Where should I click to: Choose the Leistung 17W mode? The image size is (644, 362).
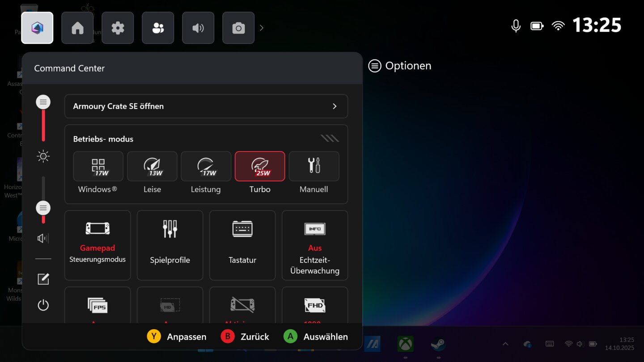pos(206,166)
